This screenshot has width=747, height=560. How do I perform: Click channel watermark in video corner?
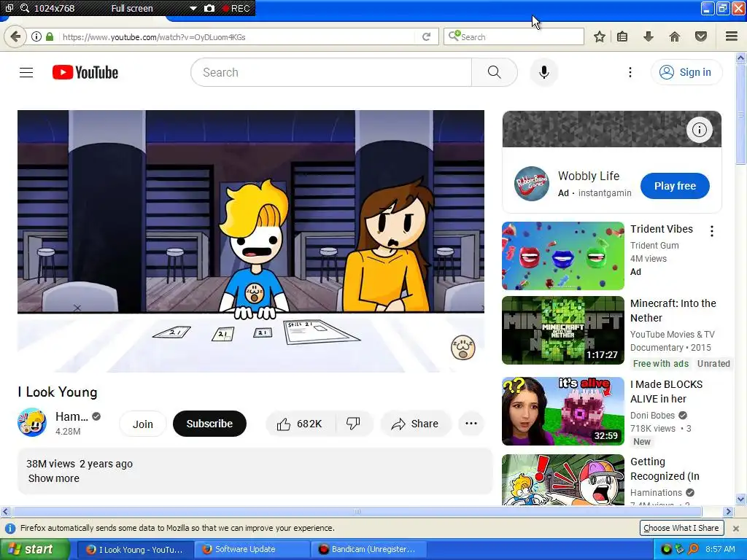click(x=462, y=348)
